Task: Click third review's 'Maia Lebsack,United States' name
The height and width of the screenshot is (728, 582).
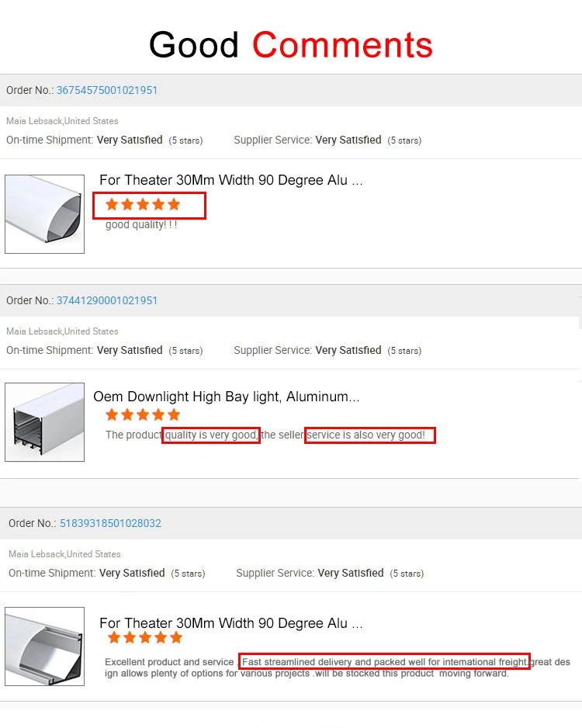Action: click(64, 554)
